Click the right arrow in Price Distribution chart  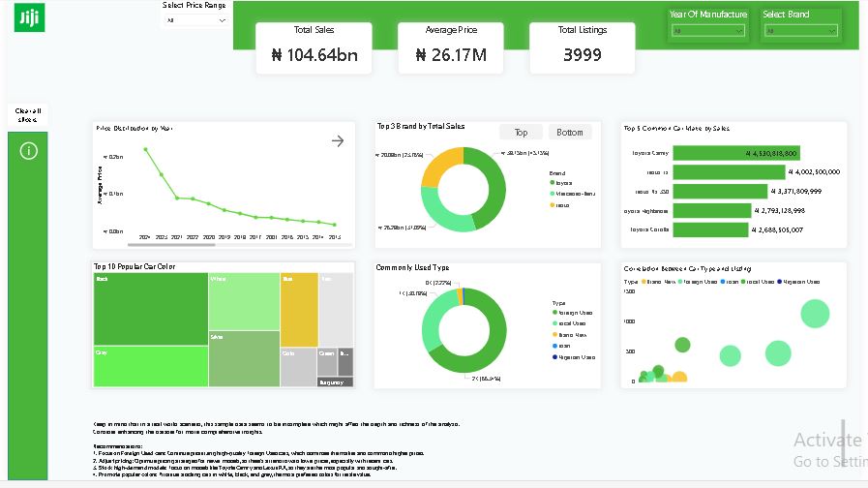[x=338, y=141]
